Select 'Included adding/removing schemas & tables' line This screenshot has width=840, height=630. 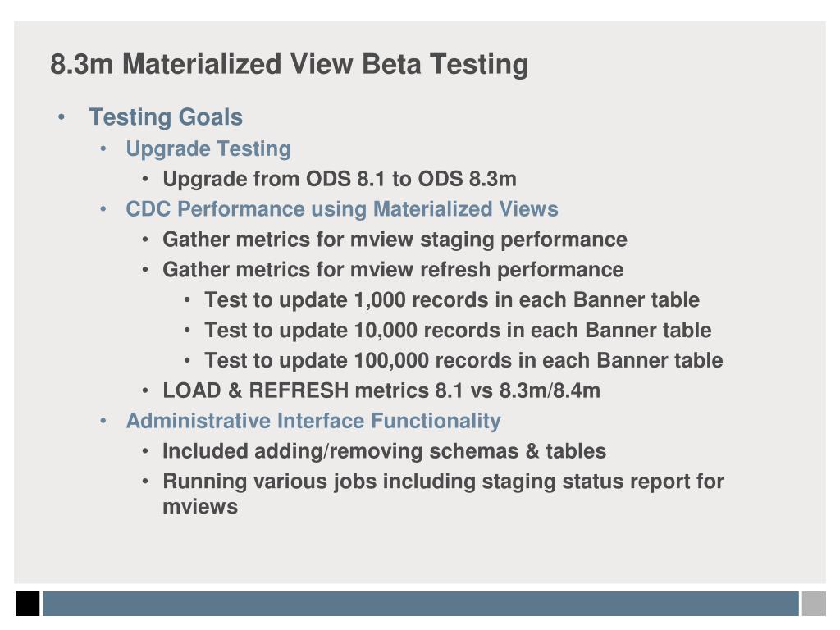[x=385, y=451]
